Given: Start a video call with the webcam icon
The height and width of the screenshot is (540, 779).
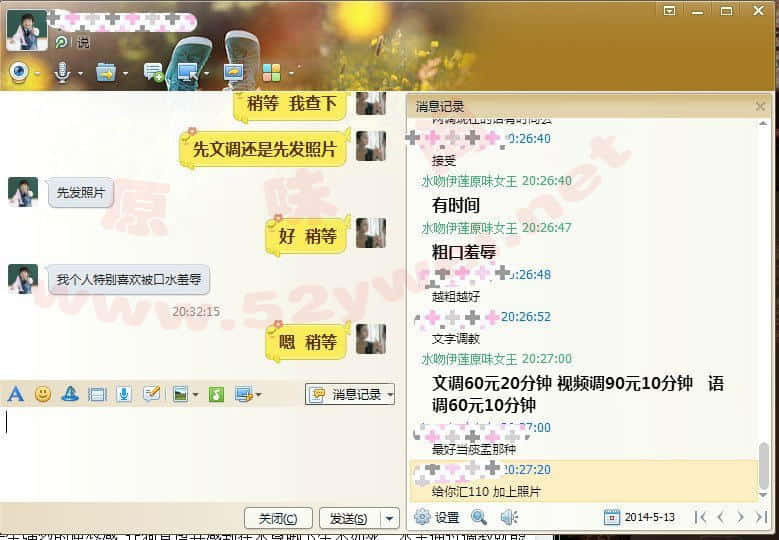Looking at the screenshot, I should 18,72.
